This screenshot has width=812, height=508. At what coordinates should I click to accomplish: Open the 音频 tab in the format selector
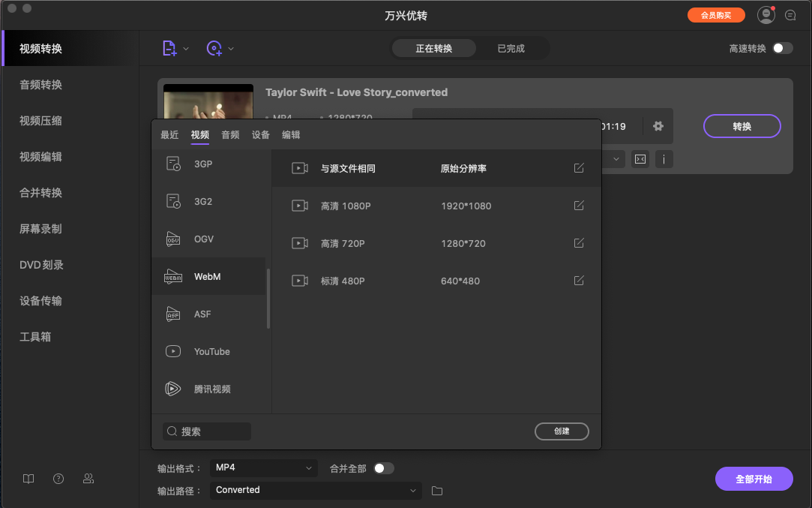tap(229, 134)
